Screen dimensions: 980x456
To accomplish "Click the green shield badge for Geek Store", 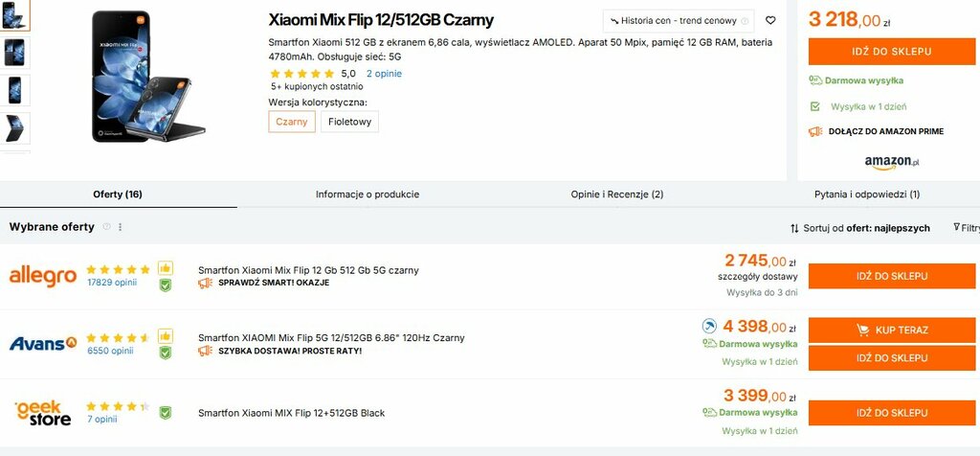I will [x=166, y=413].
